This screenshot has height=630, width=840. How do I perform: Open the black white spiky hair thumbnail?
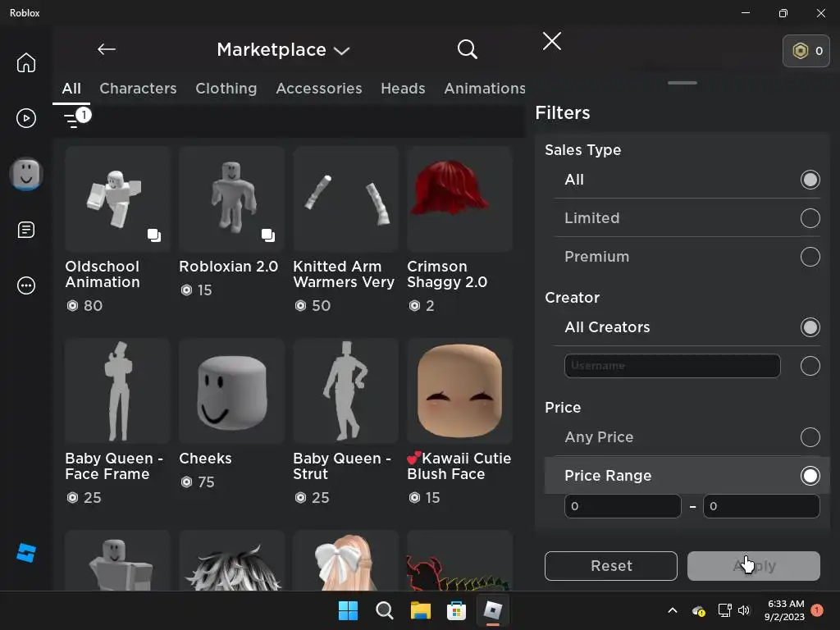point(231,560)
